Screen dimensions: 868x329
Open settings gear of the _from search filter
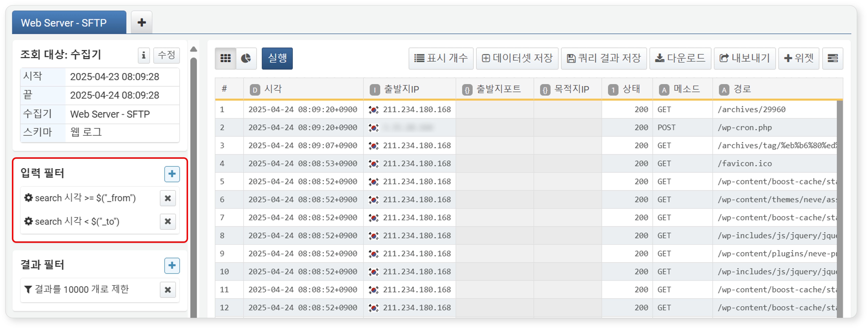point(28,198)
